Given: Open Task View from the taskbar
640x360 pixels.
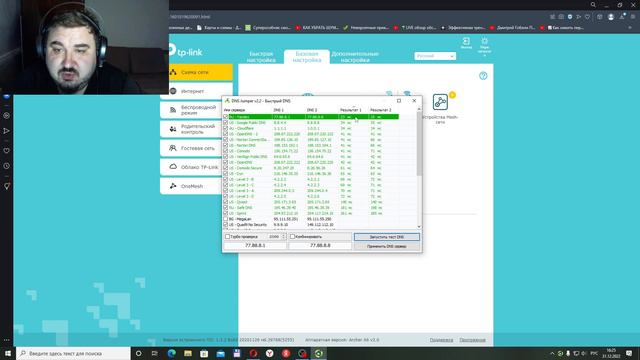Looking at the screenshot, I should tap(155, 353).
